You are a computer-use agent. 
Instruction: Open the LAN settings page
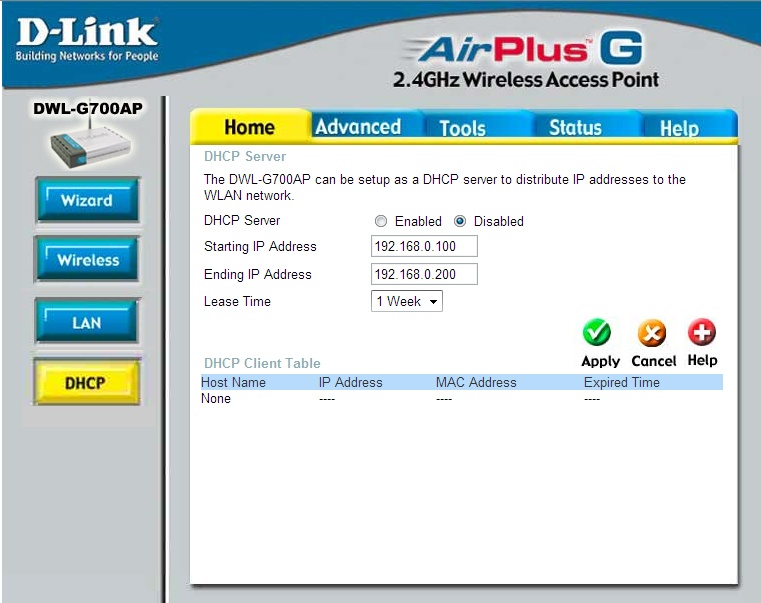[x=87, y=322]
